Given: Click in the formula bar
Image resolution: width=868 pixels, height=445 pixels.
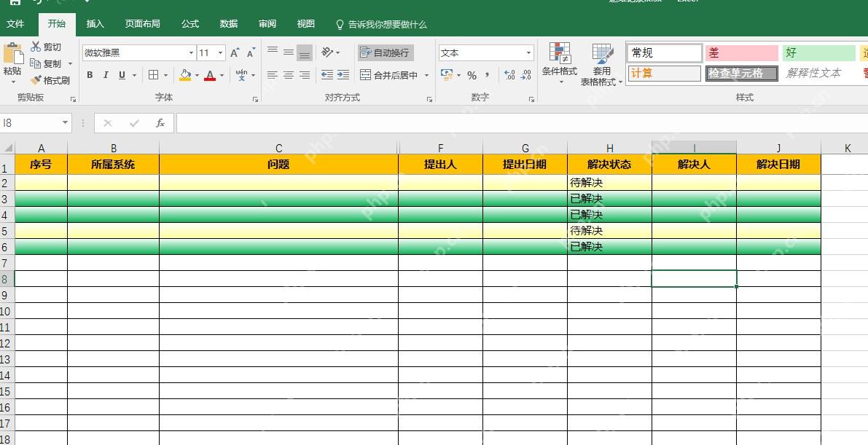Looking at the screenshot, I should click(x=520, y=123).
